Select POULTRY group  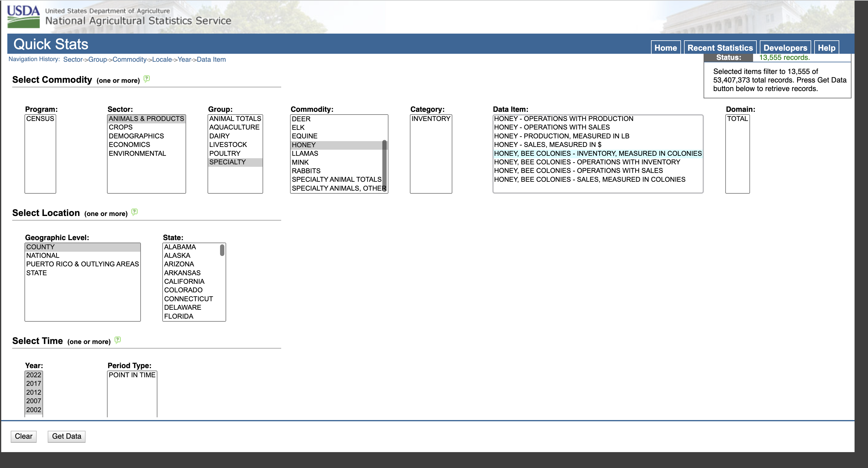point(235,154)
